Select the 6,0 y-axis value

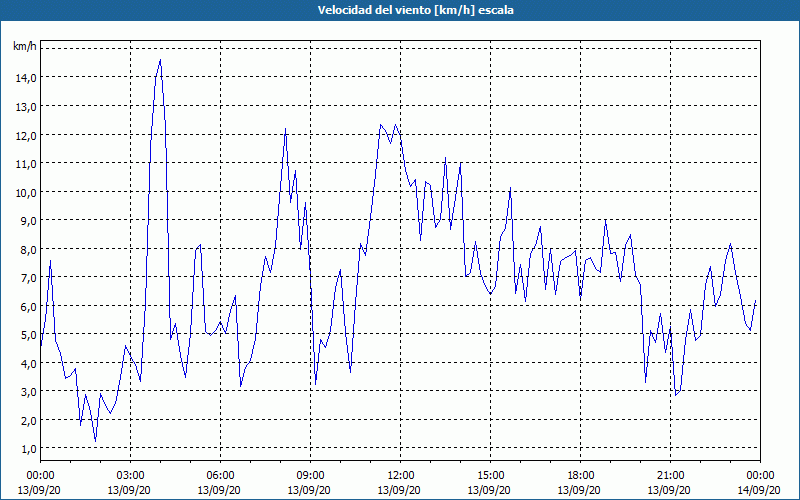click(28, 307)
